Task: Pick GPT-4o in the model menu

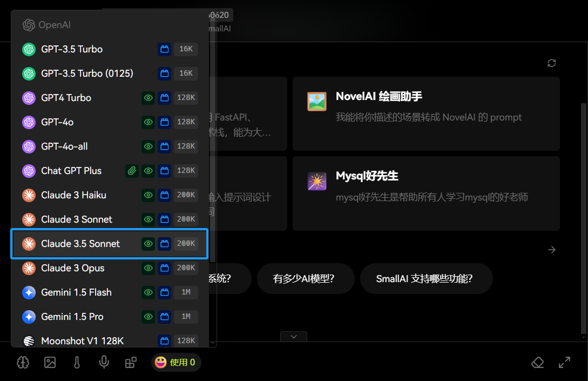Action: coord(110,122)
